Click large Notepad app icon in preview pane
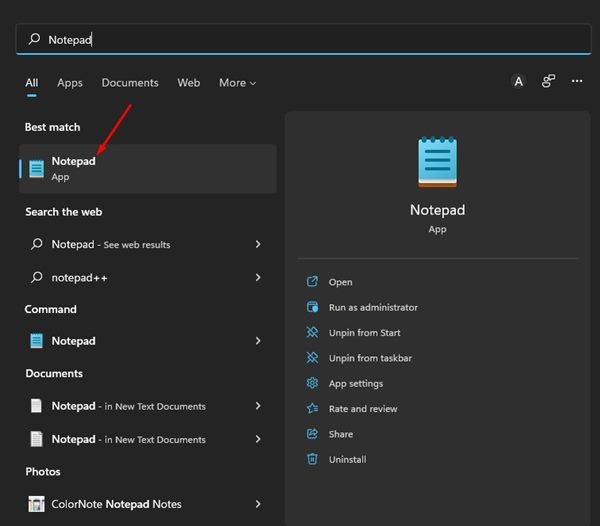The image size is (600, 526). 437,162
